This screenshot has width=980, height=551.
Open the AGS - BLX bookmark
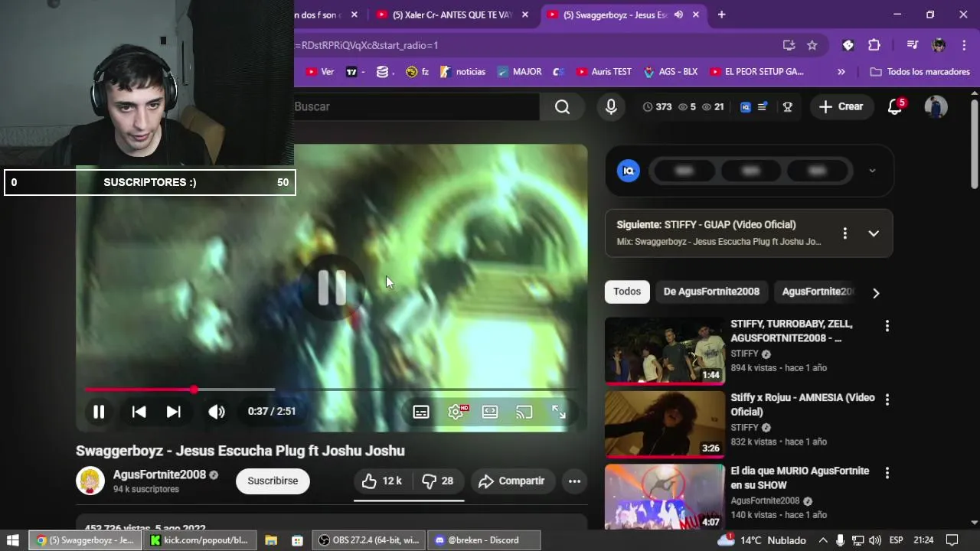coord(670,72)
